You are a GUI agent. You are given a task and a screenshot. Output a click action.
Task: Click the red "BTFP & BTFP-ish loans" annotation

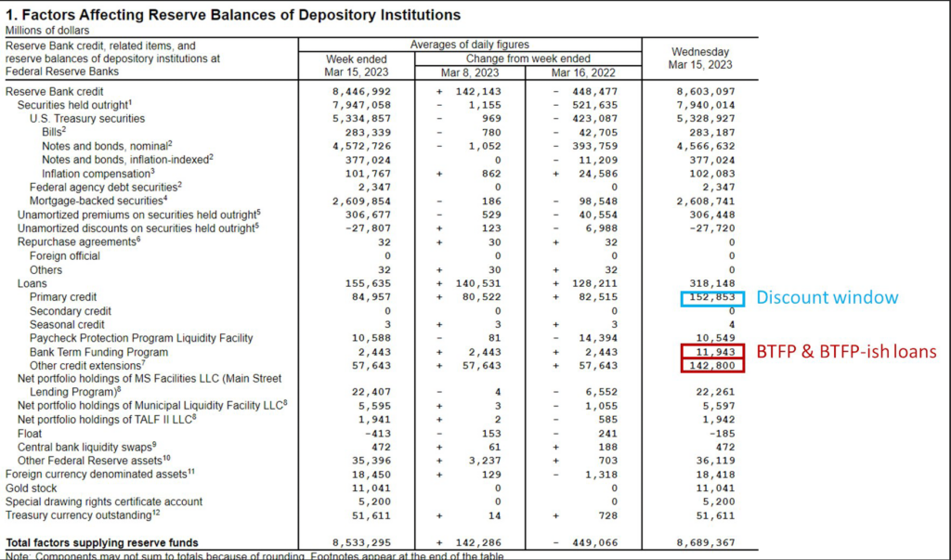coord(844,352)
